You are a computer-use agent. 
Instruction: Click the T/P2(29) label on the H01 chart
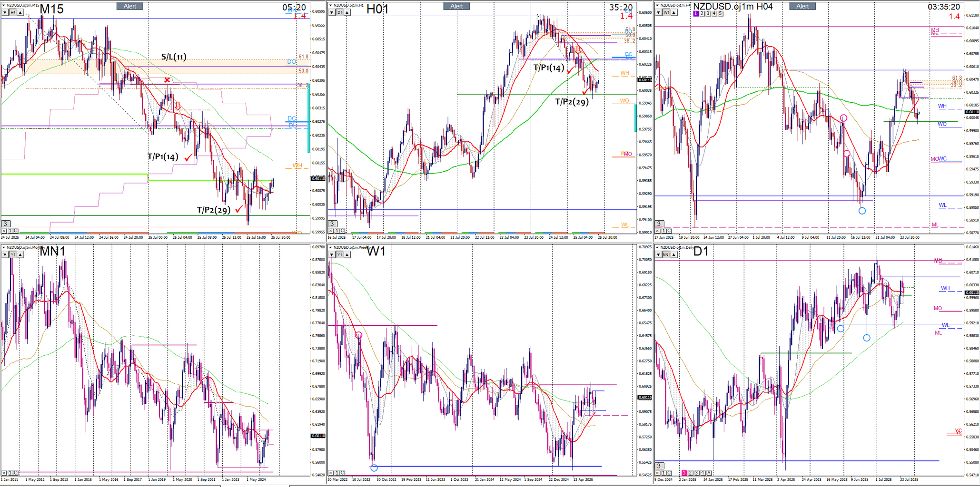pyautogui.click(x=572, y=101)
